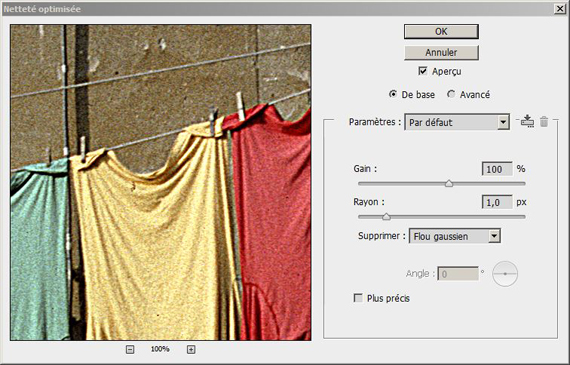
Task: Click the Gain percentage input field
Action: (497, 169)
